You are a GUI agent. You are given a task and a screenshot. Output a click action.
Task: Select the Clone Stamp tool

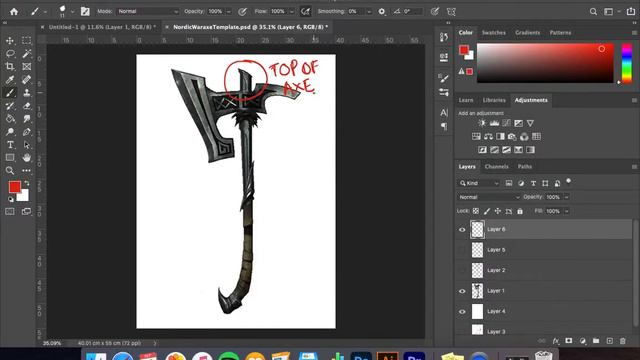(x=27, y=93)
